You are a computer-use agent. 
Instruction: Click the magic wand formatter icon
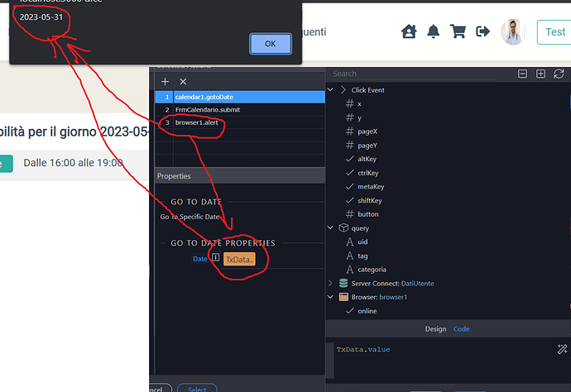[x=562, y=349]
